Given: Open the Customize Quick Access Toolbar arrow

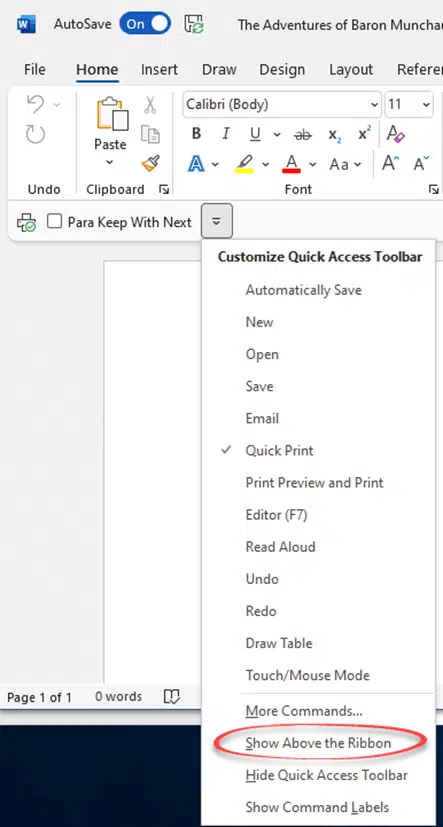Looking at the screenshot, I should [x=216, y=222].
